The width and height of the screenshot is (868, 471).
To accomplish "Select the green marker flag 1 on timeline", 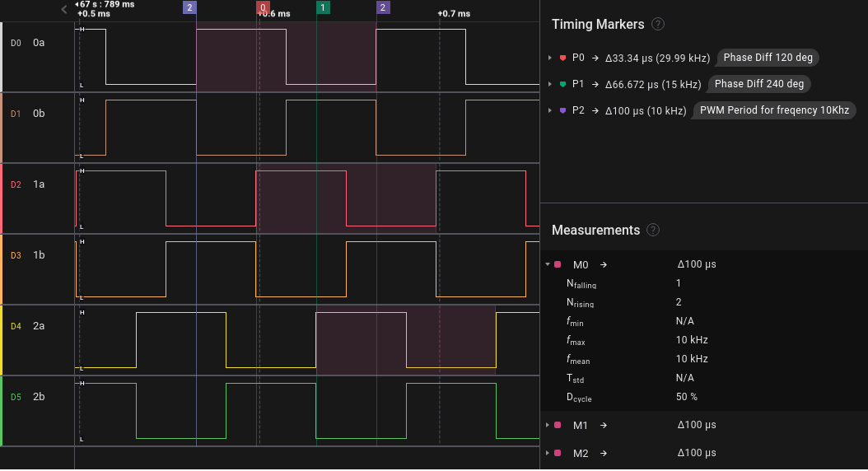I will pos(323,7).
